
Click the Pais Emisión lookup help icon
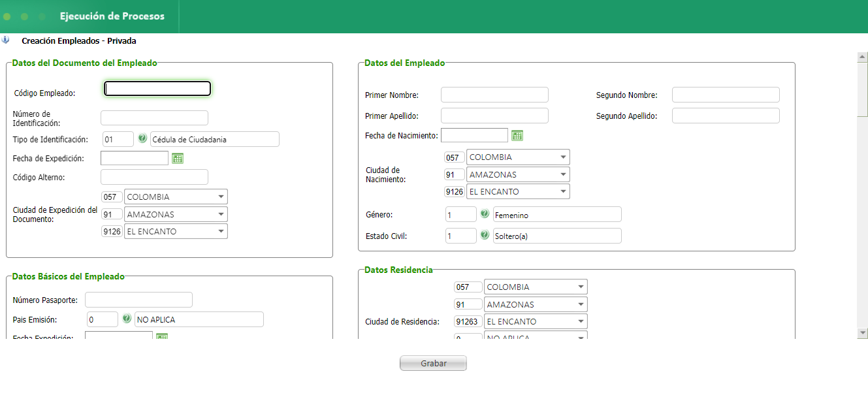pos(127,319)
